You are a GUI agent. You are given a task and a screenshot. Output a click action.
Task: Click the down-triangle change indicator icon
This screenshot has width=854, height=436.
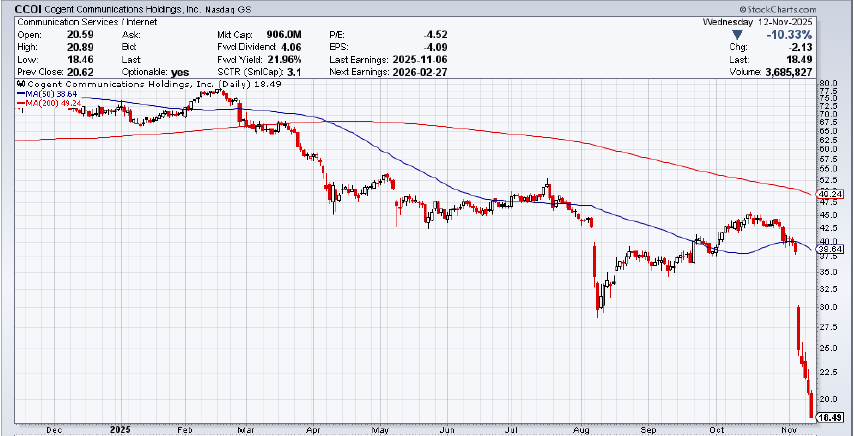(x=736, y=35)
